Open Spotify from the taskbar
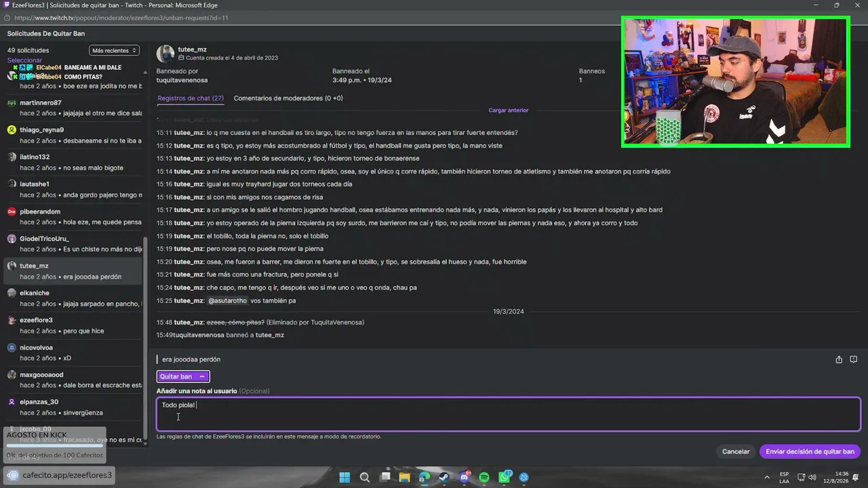868x488 pixels. point(484,477)
